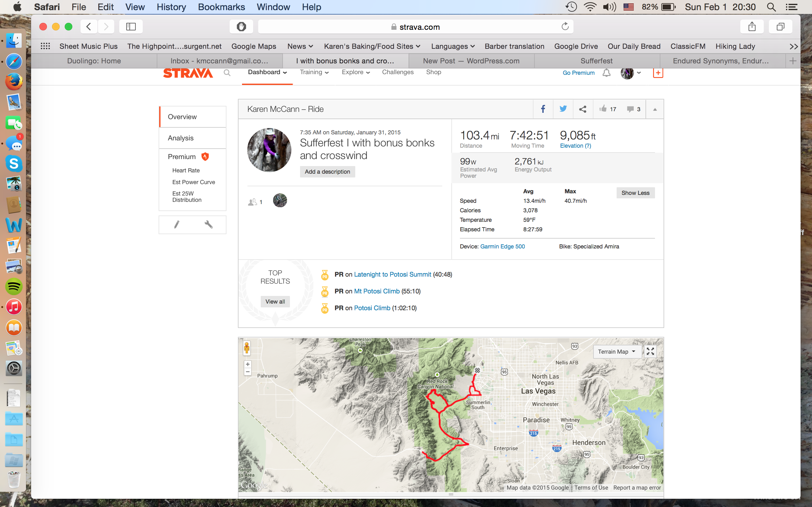Open the Terrain Map dropdown
This screenshot has height=507, width=812.
[616, 351]
